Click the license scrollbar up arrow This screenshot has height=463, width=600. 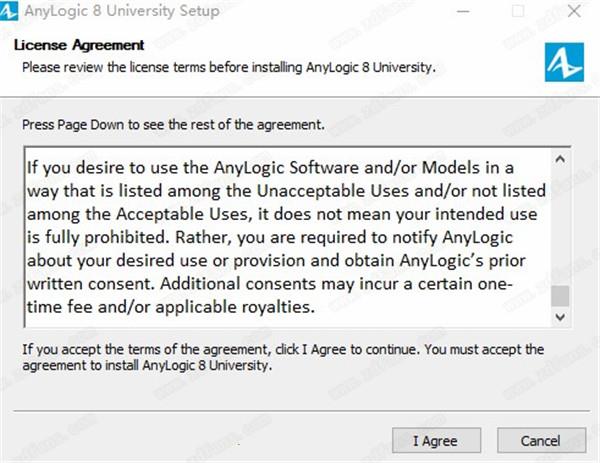tap(560, 158)
